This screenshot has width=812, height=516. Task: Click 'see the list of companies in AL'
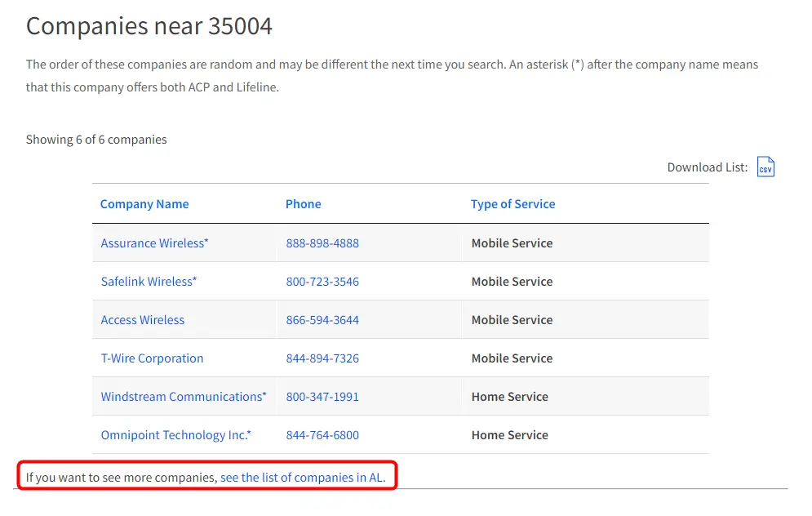(x=303, y=477)
